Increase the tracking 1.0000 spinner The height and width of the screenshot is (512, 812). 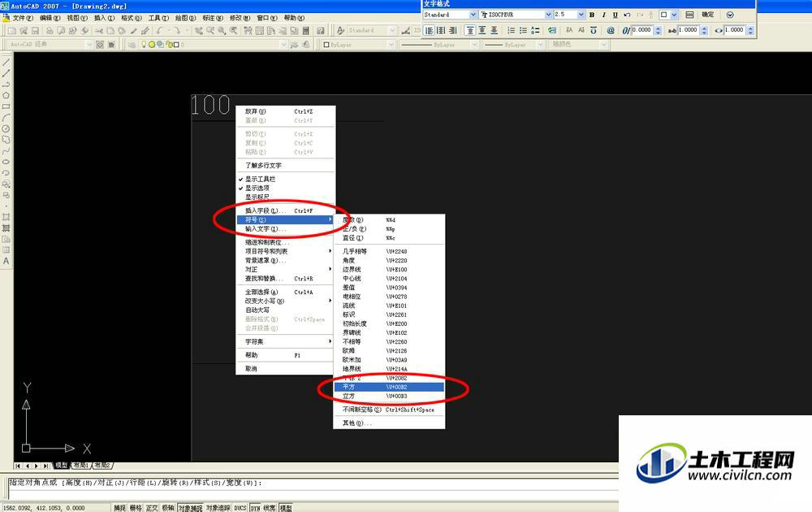click(704, 28)
